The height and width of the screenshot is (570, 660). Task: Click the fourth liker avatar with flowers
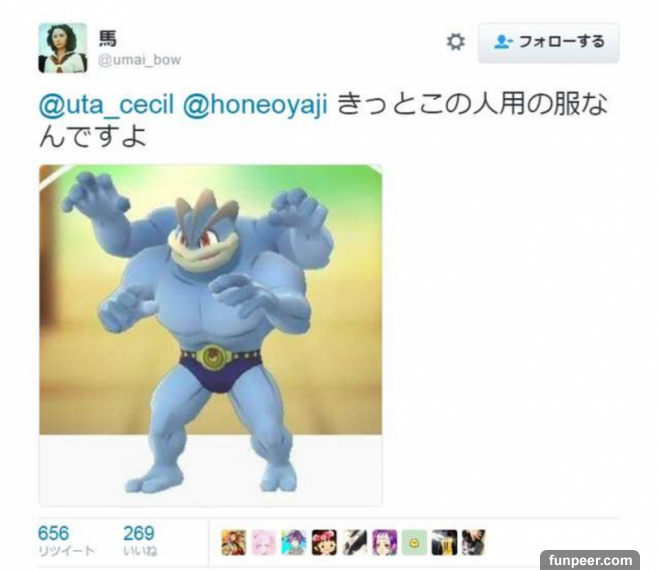tap(324, 542)
